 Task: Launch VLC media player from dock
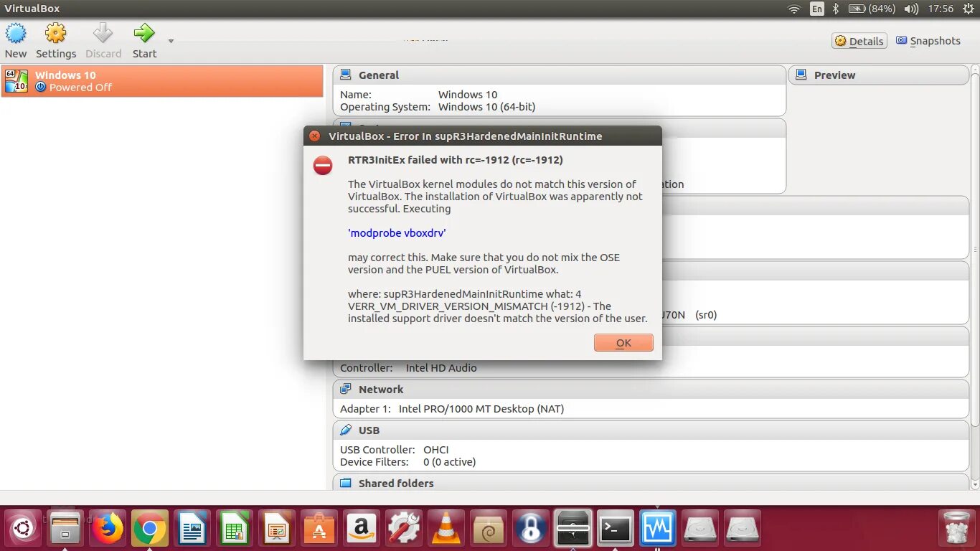[446, 529]
